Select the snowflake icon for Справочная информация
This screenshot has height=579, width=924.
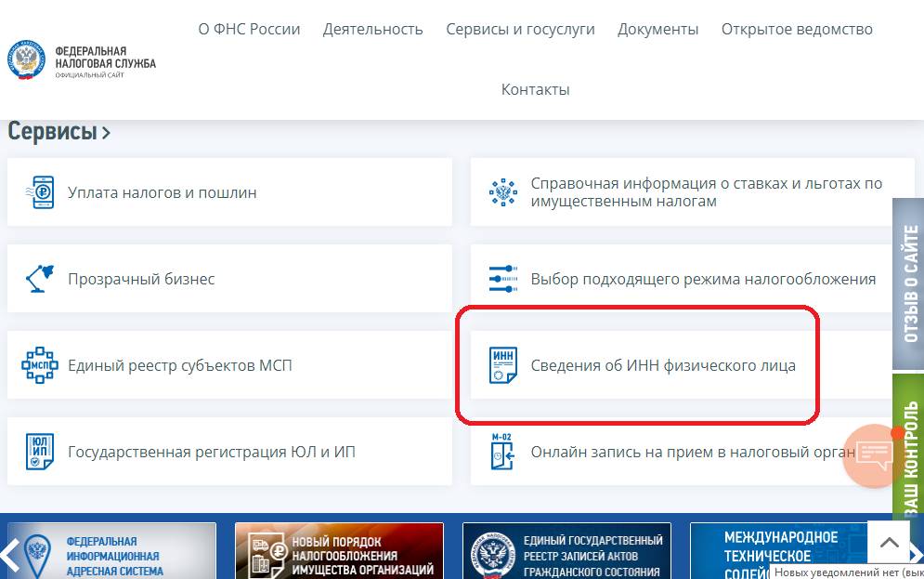coord(502,191)
